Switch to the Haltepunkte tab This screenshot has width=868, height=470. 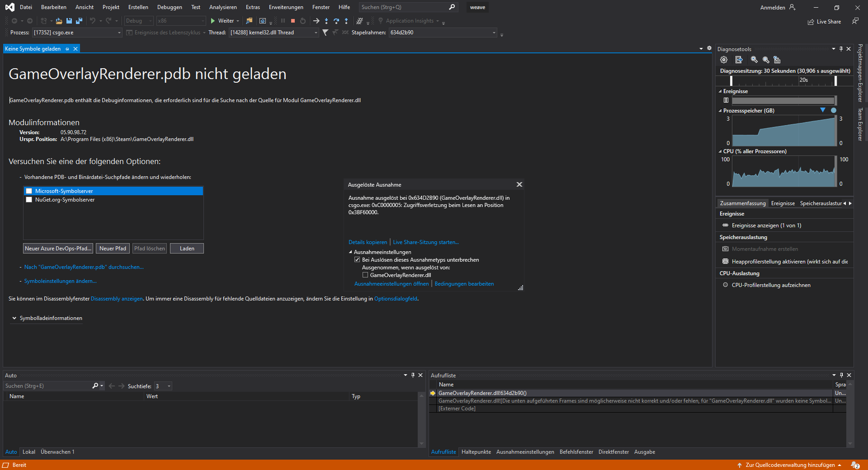(476, 452)
